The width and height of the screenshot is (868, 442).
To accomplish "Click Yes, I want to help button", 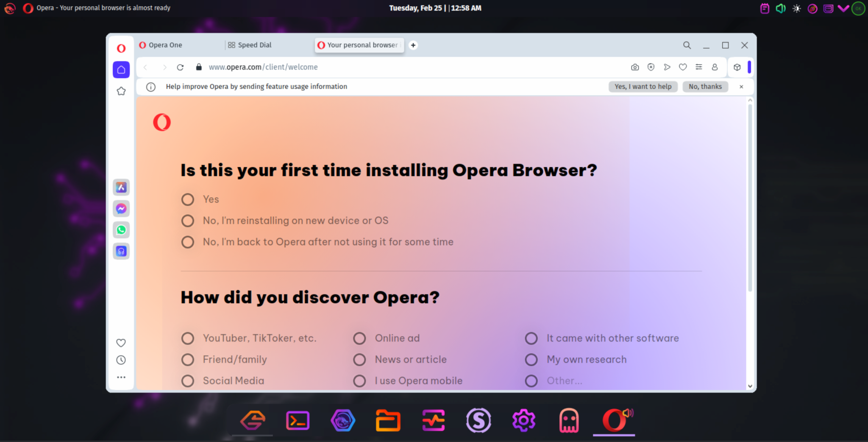I will 643,86.
